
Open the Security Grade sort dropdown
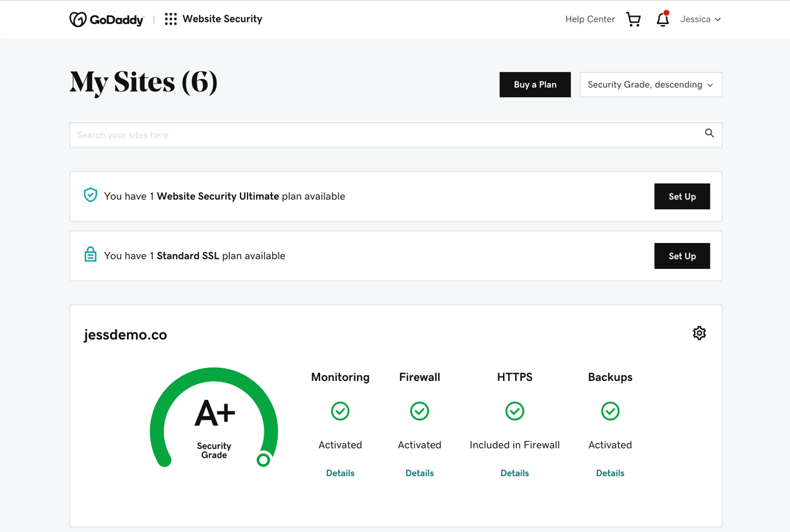tap(651, 84)
